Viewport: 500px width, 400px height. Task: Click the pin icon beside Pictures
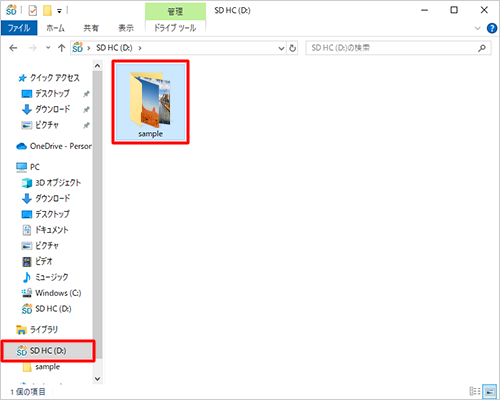click(86, 125)
